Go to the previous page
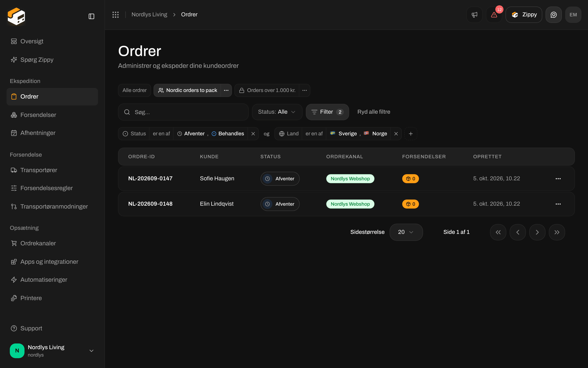Image resolution: width=588 pixels, height=368 pixels. (x=518, y=232)
